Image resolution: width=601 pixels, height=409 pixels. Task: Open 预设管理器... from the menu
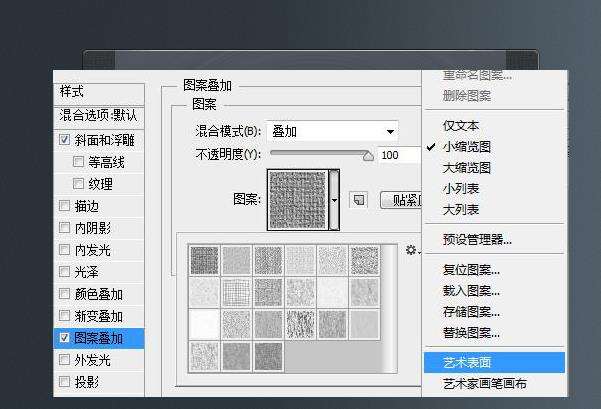(477, 240)
